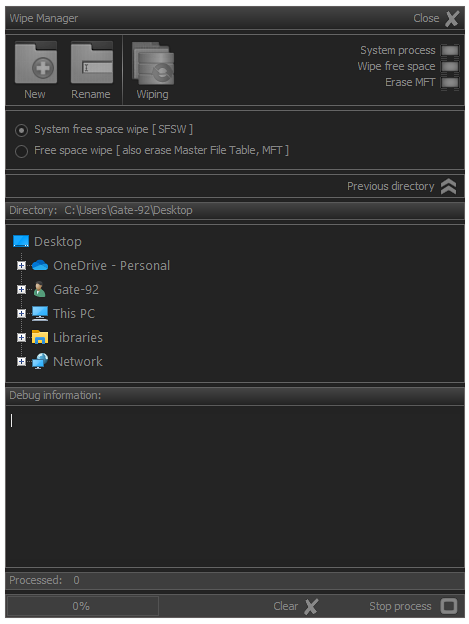Select the OneDrive cloud icon
Image resolution: width=469 pixels, height=624 pixels.
[40, 265]
